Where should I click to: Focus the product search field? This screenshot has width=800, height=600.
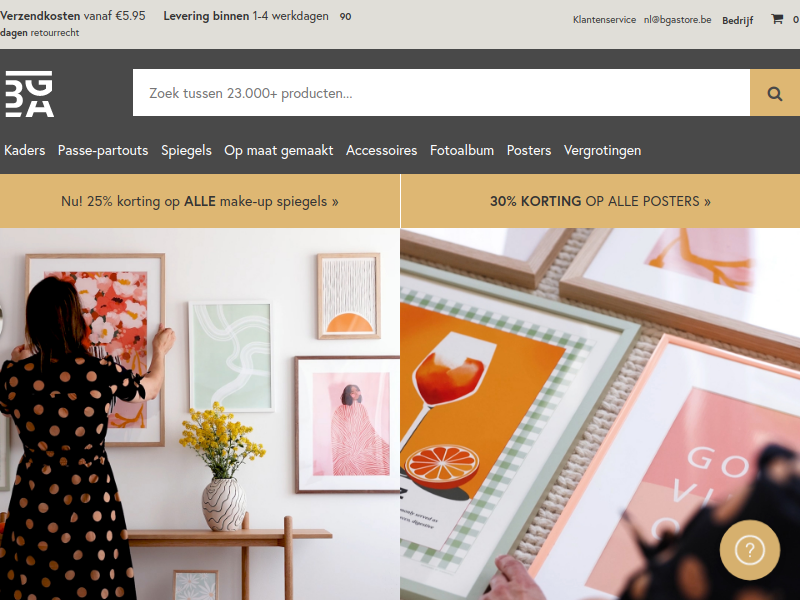pos(441,93)
